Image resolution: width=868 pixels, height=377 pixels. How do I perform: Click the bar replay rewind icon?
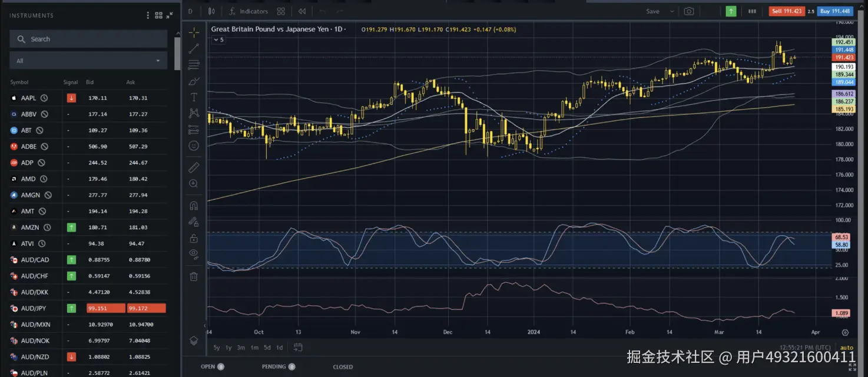click(302, 11)
